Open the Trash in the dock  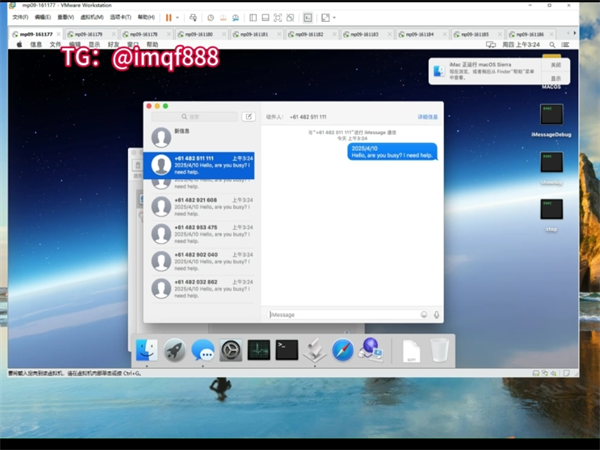click(x=440, y=350)
